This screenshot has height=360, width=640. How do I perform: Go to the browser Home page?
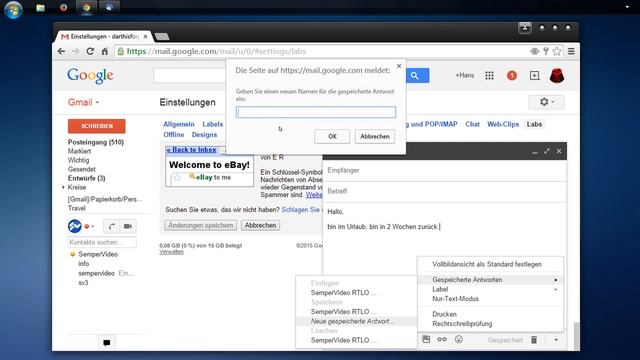pos(105,51)
